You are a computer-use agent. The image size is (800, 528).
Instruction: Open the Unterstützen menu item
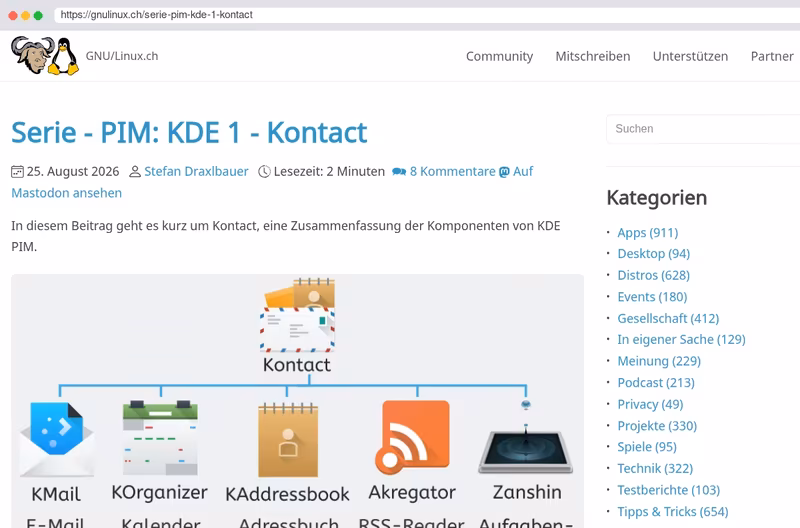(x=690, y=56)
